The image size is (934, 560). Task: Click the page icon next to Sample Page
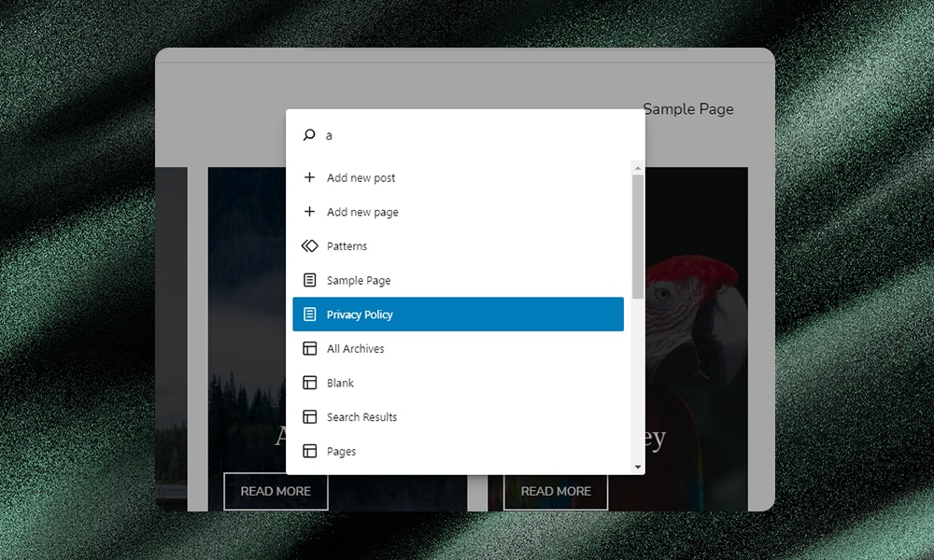tap(309, 279)
